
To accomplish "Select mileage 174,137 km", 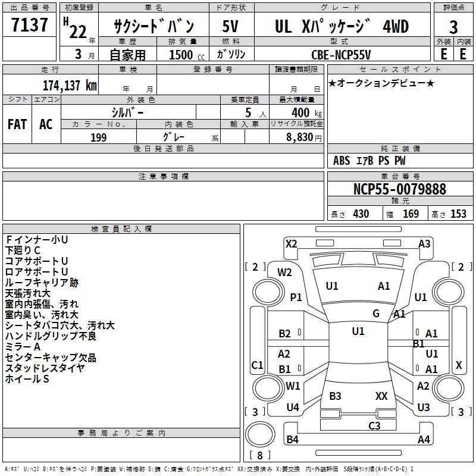I will pos(70,86).
